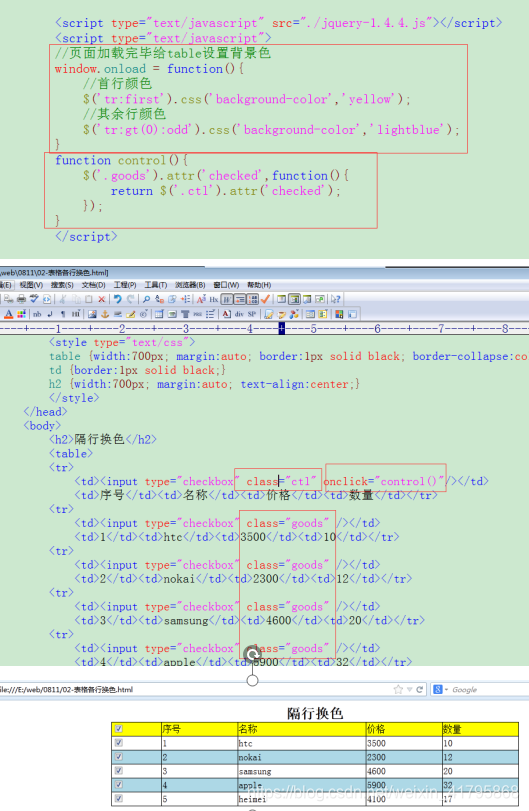Click the nb non-breaking space icon

tap(37, 314)
